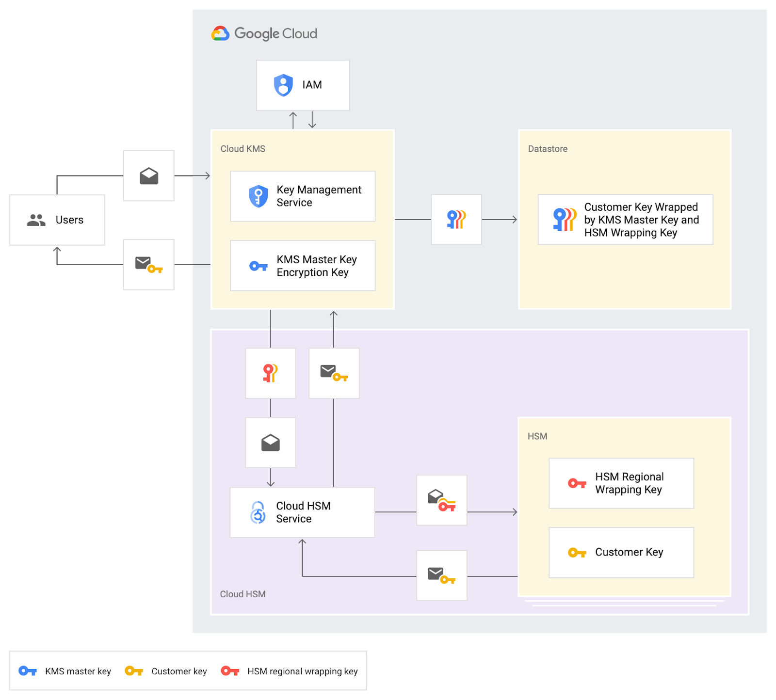
Task: Click the blue KMS Master Key icon
Action: click(x=259, y=266)
